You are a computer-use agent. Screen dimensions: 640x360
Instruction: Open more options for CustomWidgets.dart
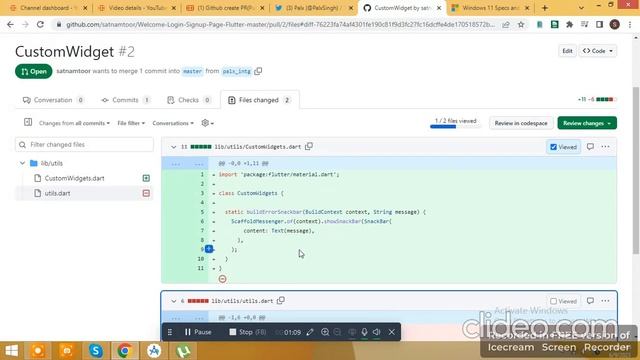point(605,146)
